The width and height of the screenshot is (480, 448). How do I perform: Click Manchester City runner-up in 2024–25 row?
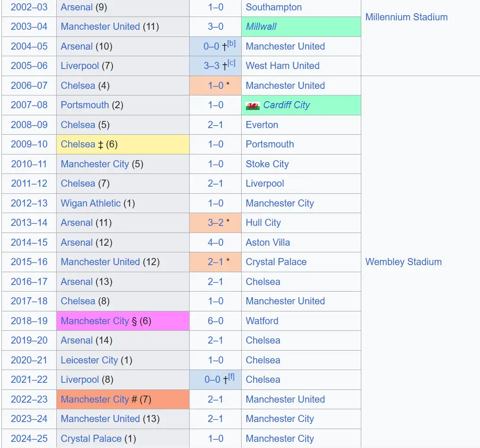click(x=279, y=438)
